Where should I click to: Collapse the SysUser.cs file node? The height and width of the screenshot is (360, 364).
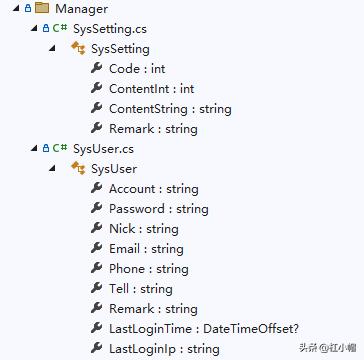tap(34, 149)
